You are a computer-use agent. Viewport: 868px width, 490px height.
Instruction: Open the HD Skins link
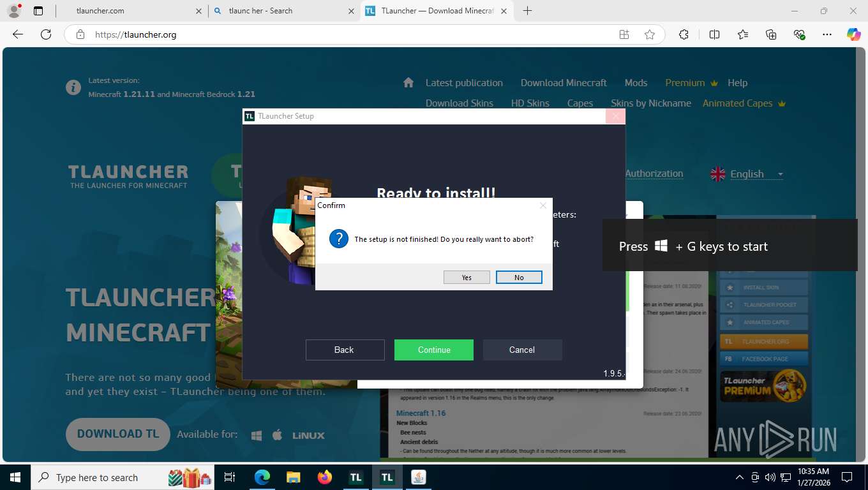pyautogui.click(x=530, y=103)
